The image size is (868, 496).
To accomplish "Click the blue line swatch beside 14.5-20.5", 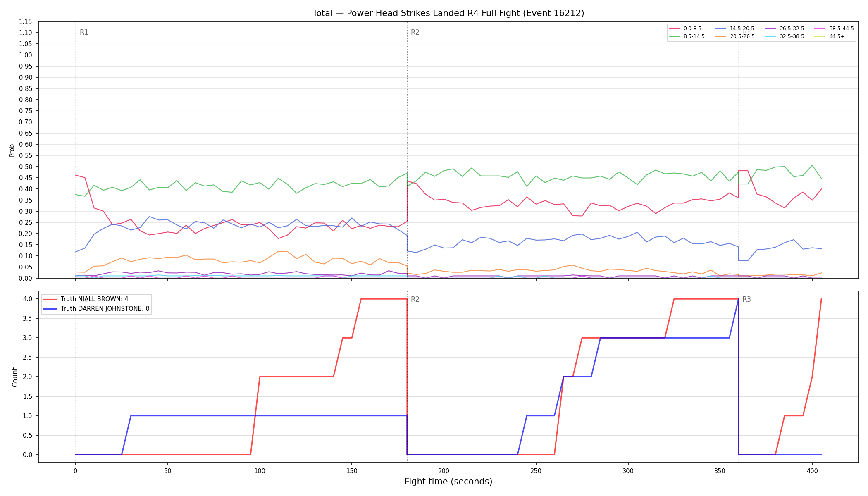I will point(721,29).
